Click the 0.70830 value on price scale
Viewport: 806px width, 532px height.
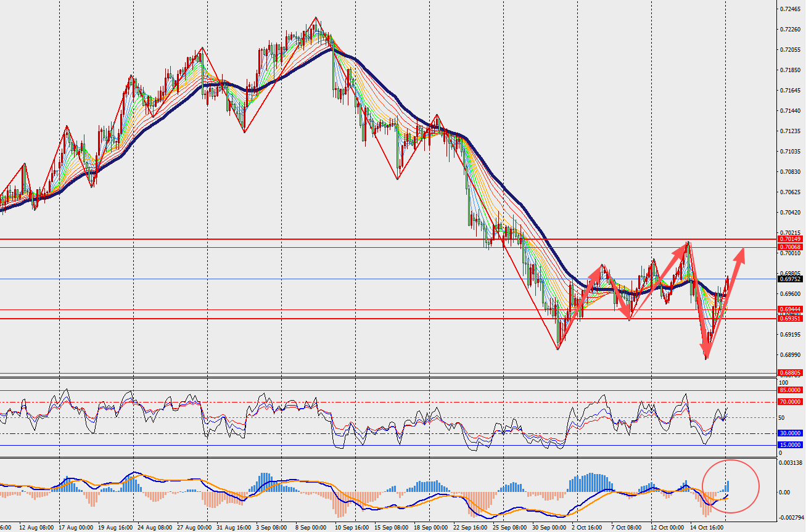[790, 171]
